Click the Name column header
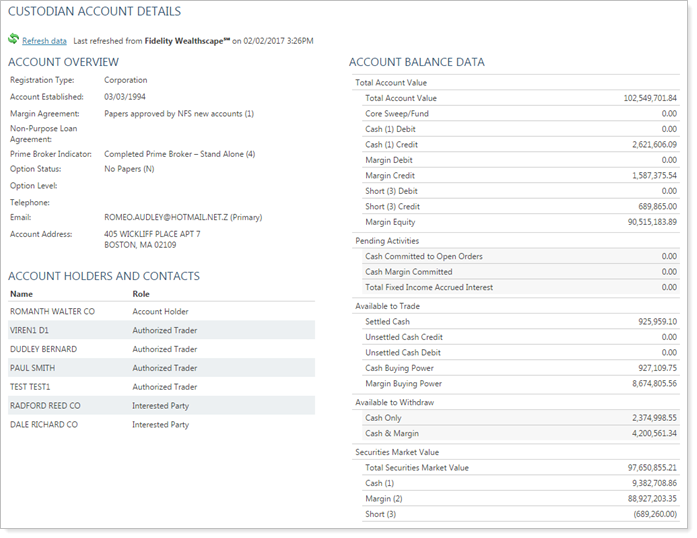697x538 pixels. click(21, 294)
